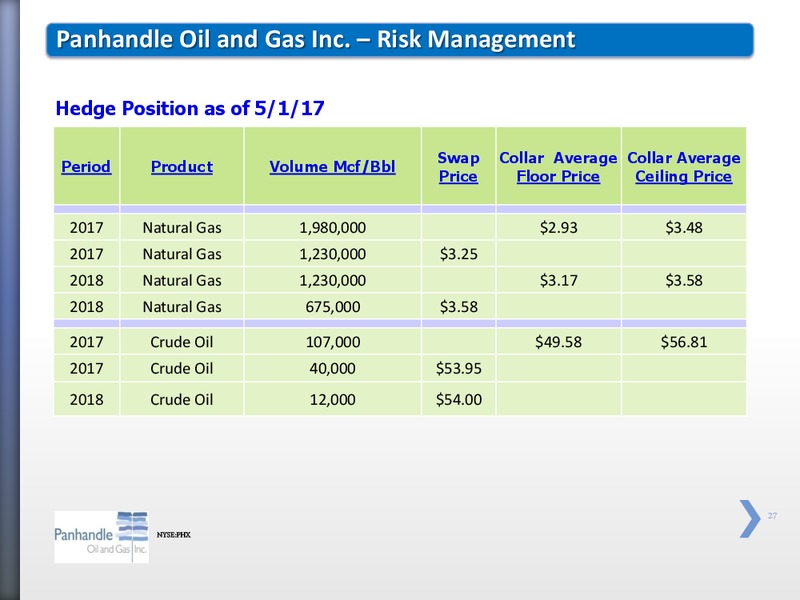This screenshot has width=800, height=600.
Task: Click the Product column header
Action: click(182, 166)
